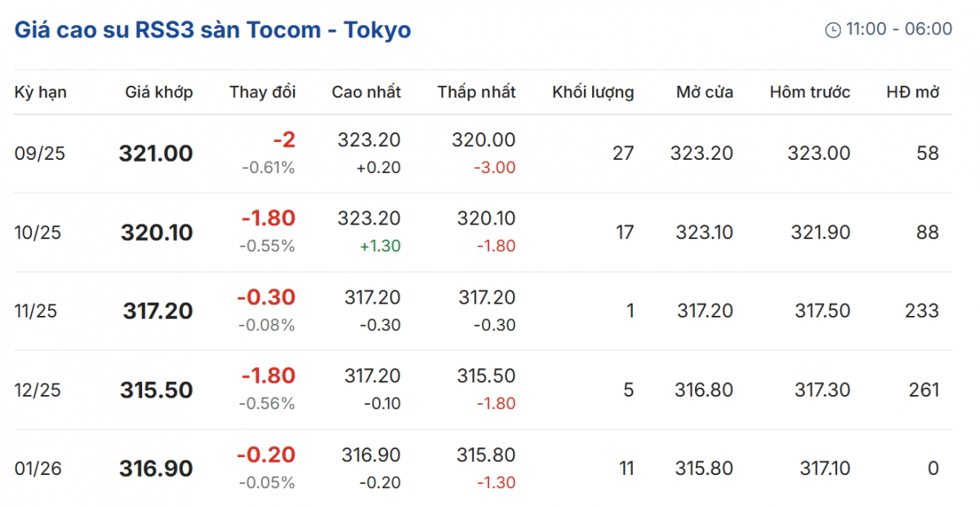The height and width of the screenshot is (506, 980).
Task: Click the Kỳ hạn column header
Action: click(x=41, y=92)
